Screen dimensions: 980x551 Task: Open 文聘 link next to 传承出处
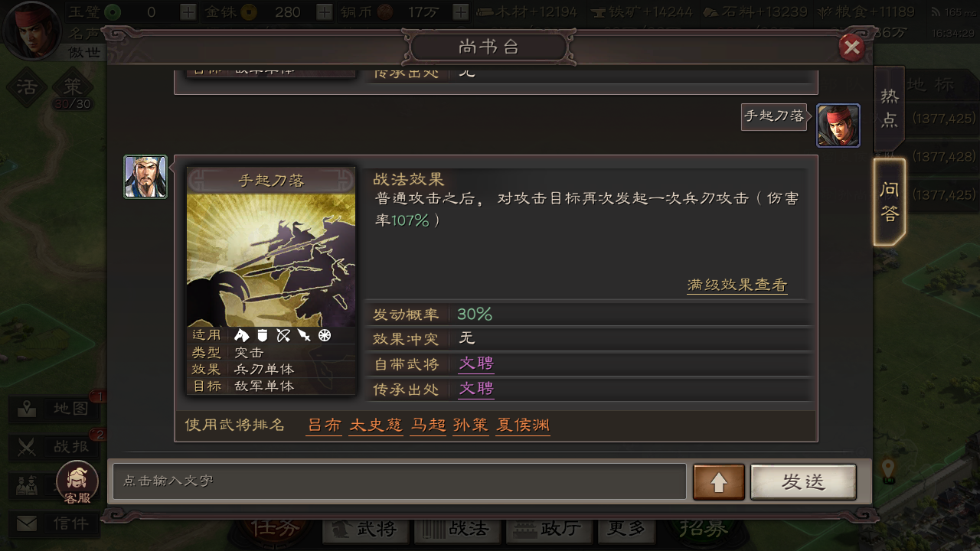(476, 389)
